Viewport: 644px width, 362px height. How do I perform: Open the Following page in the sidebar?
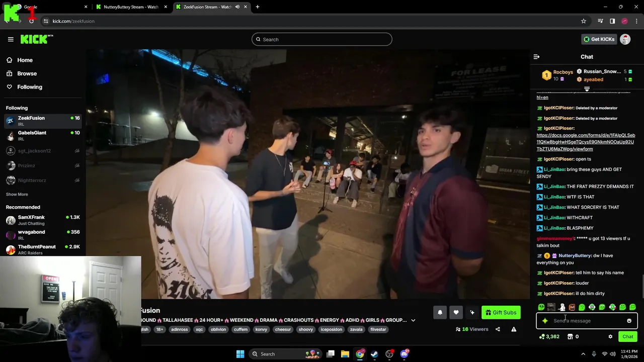[x=30, y=87]
